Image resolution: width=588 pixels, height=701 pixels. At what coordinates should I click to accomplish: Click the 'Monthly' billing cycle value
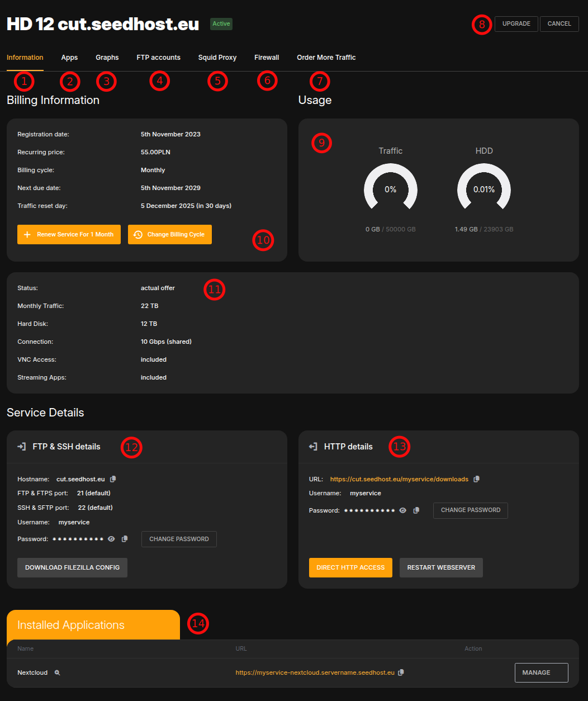153,170
